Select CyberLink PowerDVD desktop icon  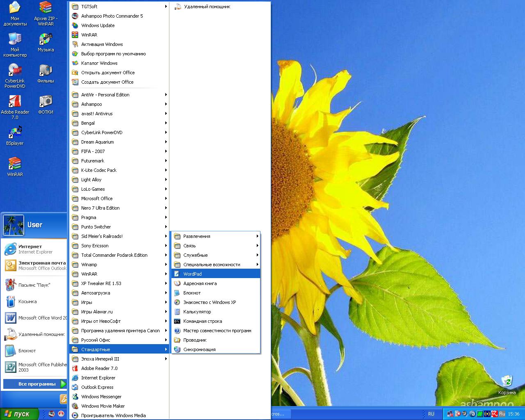point(15,76)
